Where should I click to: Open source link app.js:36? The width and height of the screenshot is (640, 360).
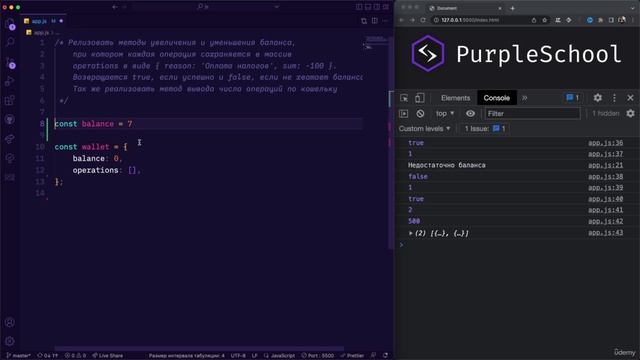point(605,143)
